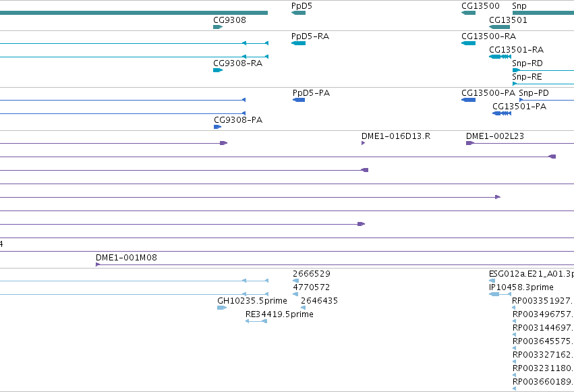This screenshot has width=574, height=392.
Task: Select the CG9308-PA protein glyph
Action: pyautogui.click(x=217, y=127)
